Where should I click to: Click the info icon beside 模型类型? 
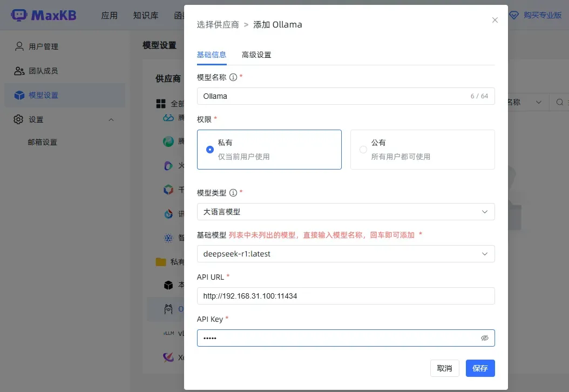point(233,193)
